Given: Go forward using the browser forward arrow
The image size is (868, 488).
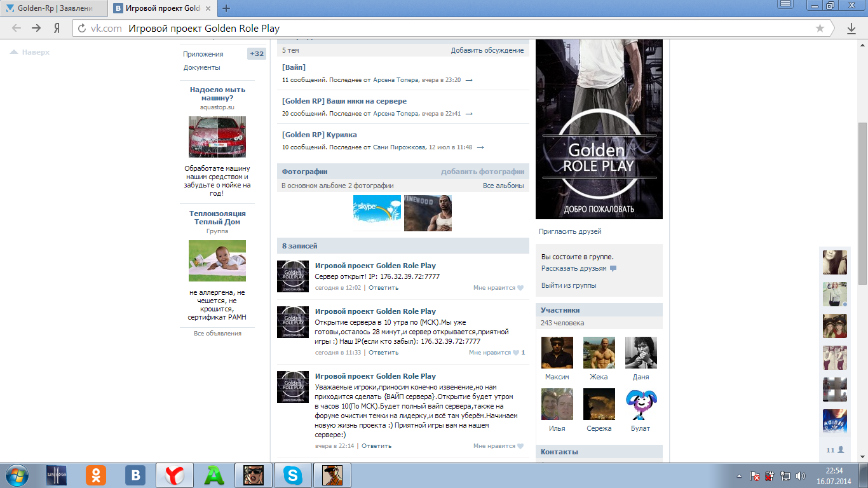Looking at the screenshot, I should pyautogui.click(x=37, y=29).
